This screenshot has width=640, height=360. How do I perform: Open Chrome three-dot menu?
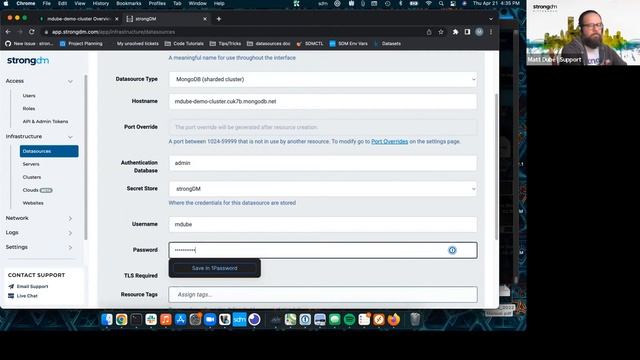(x=491, y=32)
